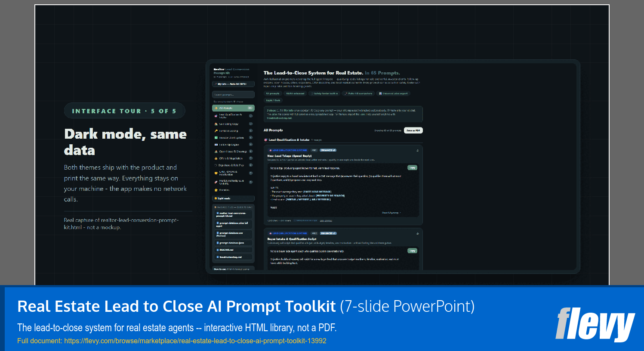The height and width of the screenshot is (351, 644).
Task: Download the prompt-database.csv (Notion) package file
Action: point(233,234)
